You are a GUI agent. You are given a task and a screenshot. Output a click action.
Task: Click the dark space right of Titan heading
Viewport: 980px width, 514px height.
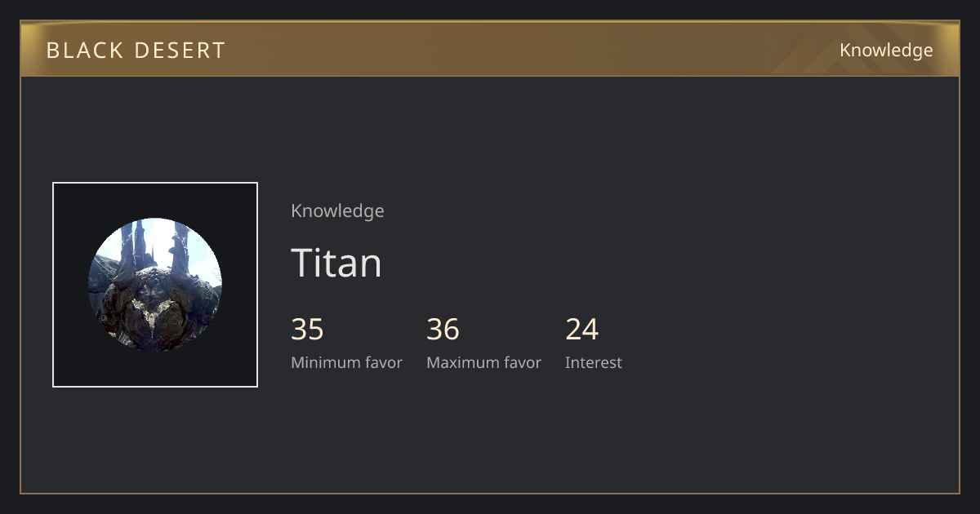point(653,263)
